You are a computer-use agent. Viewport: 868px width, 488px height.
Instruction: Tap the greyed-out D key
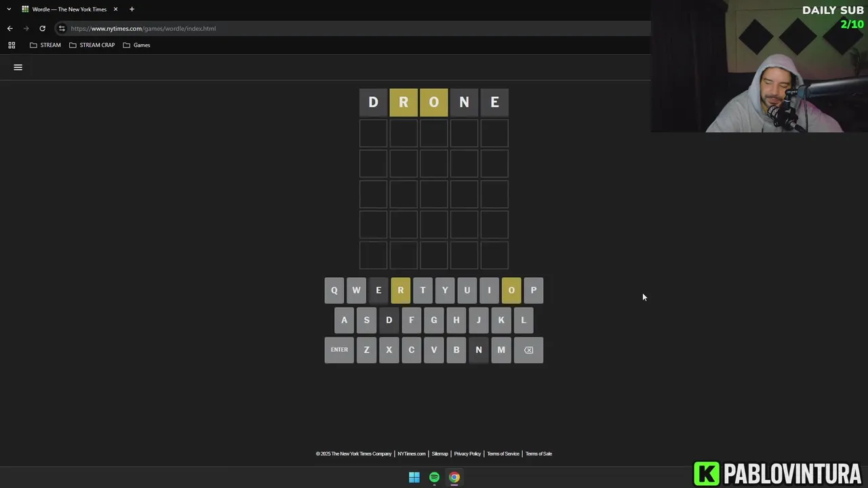tap(389, 320)
